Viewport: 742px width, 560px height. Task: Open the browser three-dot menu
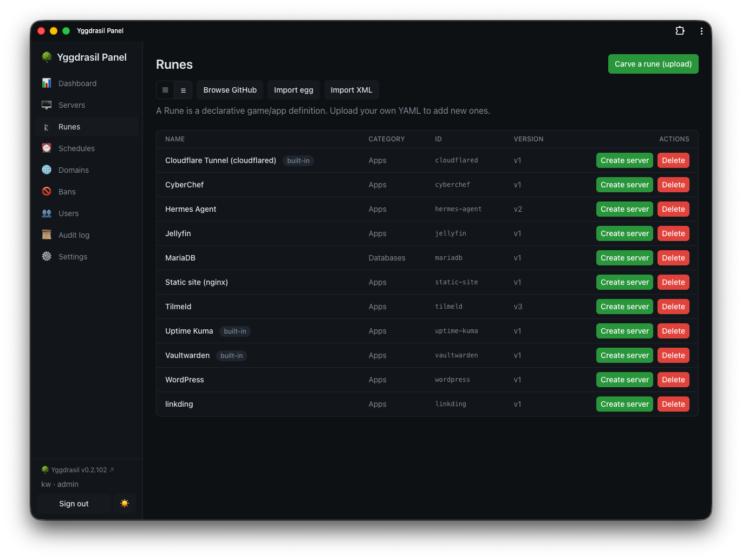(701, 31)
